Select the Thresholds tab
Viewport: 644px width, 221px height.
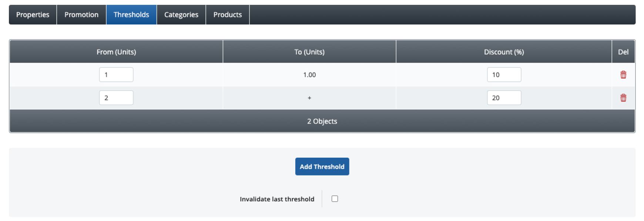pyautogui.click(x=131, y=15)
